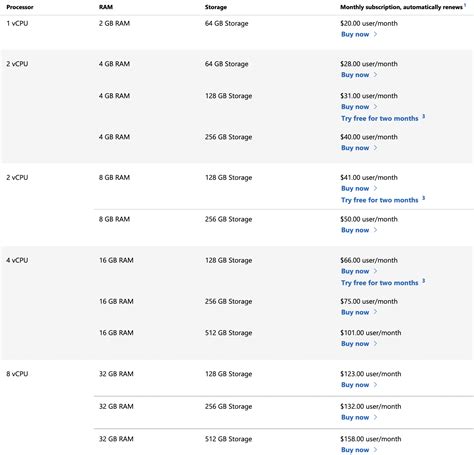The height and width of the screenshot is (455, 474).
Task: Click 64 GB Storage in $28.00 row
Action: 227,64
